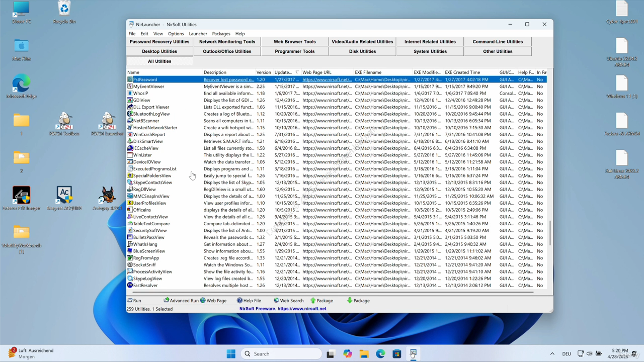
Task: Sort list by the Update column header
Action: click(287, 72)
